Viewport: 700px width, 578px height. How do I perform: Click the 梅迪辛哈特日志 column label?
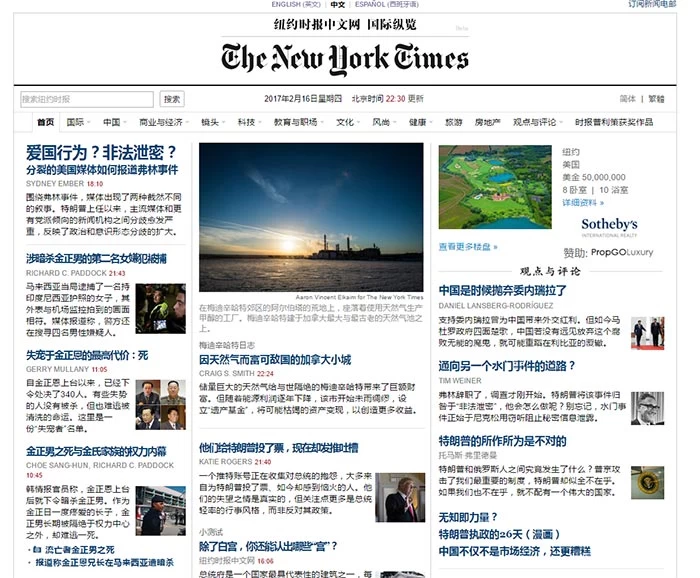(x=227, y=345)
